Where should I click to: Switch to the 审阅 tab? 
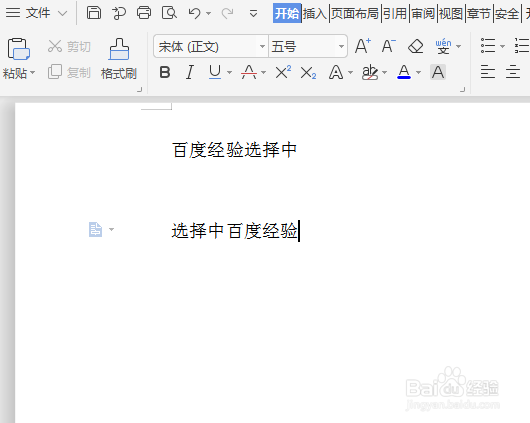[x=423, y=14]
